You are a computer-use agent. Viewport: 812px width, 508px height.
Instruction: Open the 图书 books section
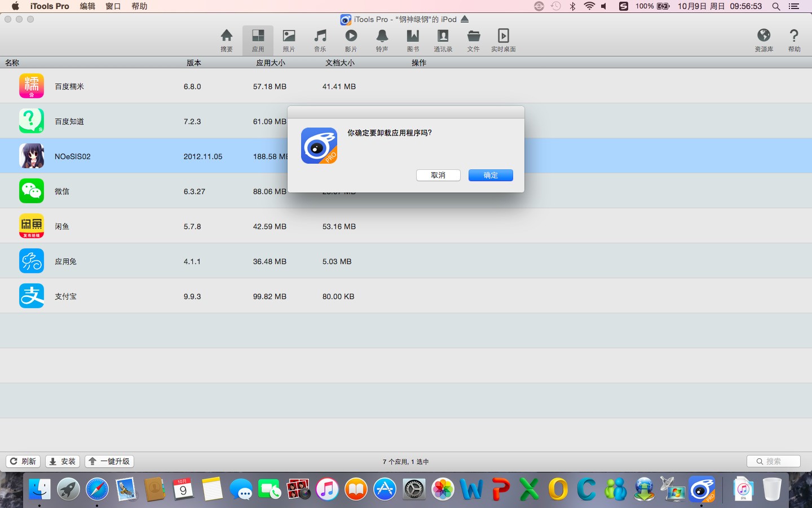tap(413, 41)
